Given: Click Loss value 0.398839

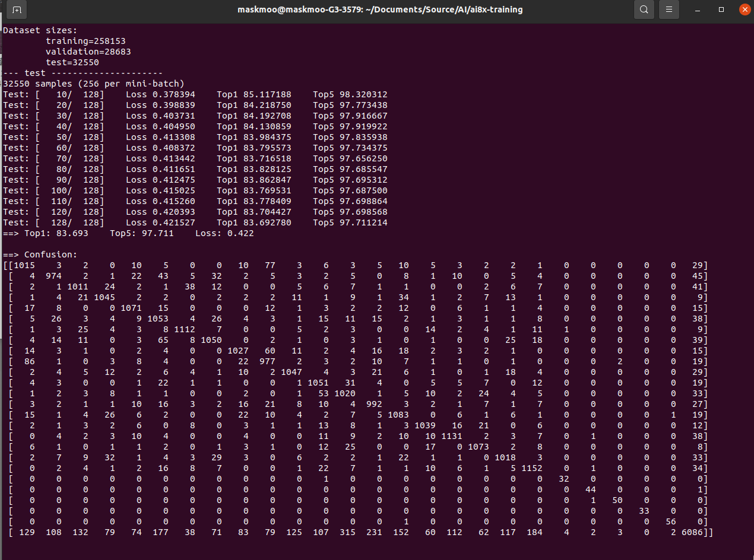Looking at the screenshot, I should pos(173,105).
